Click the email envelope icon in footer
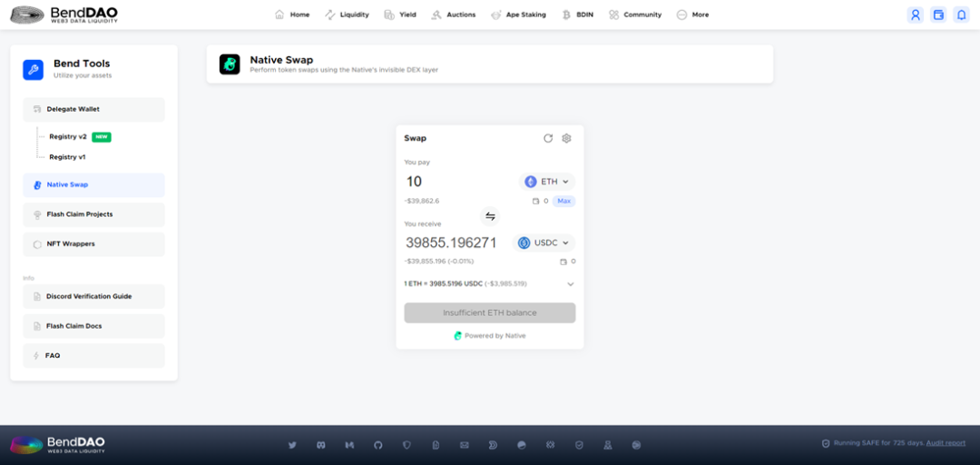This screenshot has width=980, height=465. tap(465, 445)
